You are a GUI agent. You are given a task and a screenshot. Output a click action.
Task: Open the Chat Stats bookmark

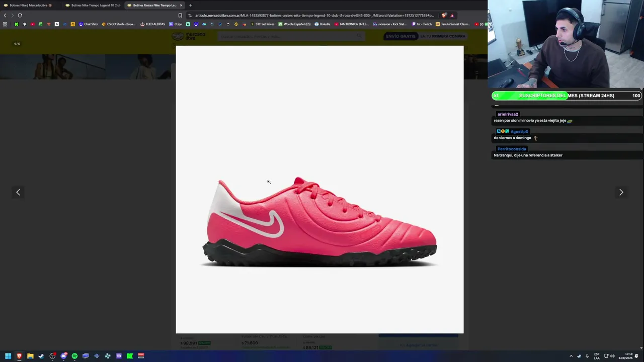(88, 24)
